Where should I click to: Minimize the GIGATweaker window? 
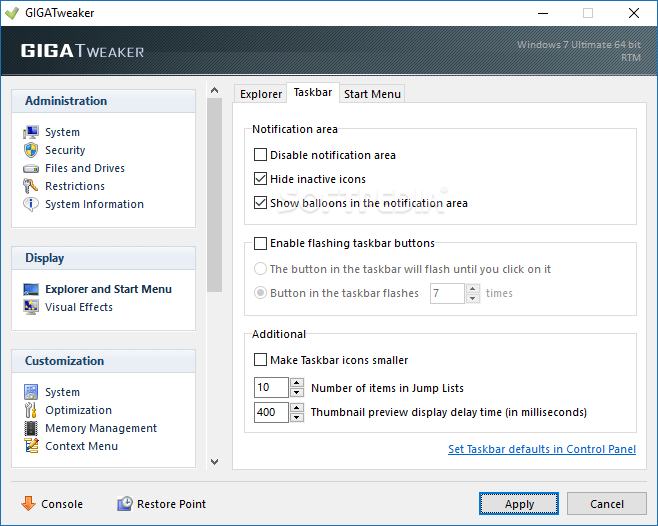click(543, 13)
